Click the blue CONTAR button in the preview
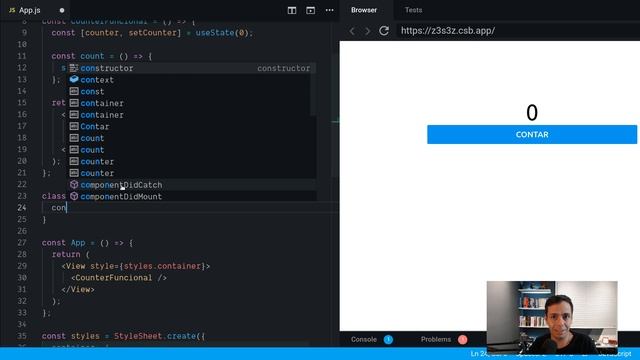The image size is (640, 360). (532, 135)
